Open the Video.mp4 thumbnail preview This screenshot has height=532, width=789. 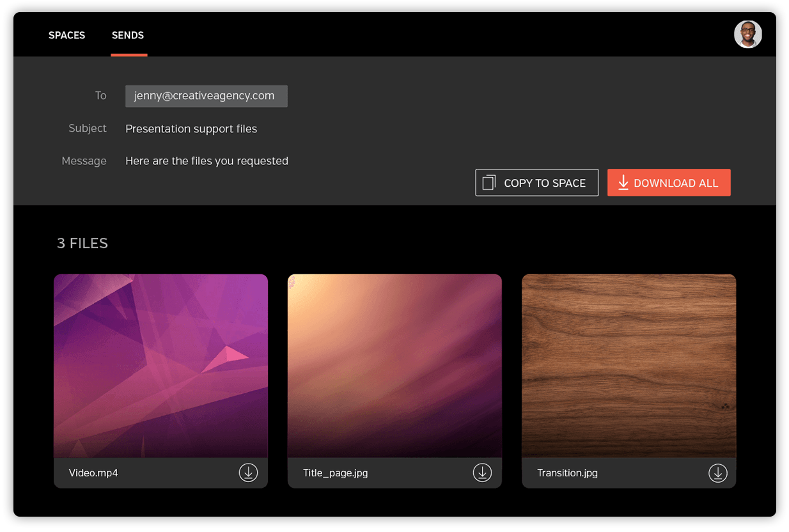click(x=160, y=366)
